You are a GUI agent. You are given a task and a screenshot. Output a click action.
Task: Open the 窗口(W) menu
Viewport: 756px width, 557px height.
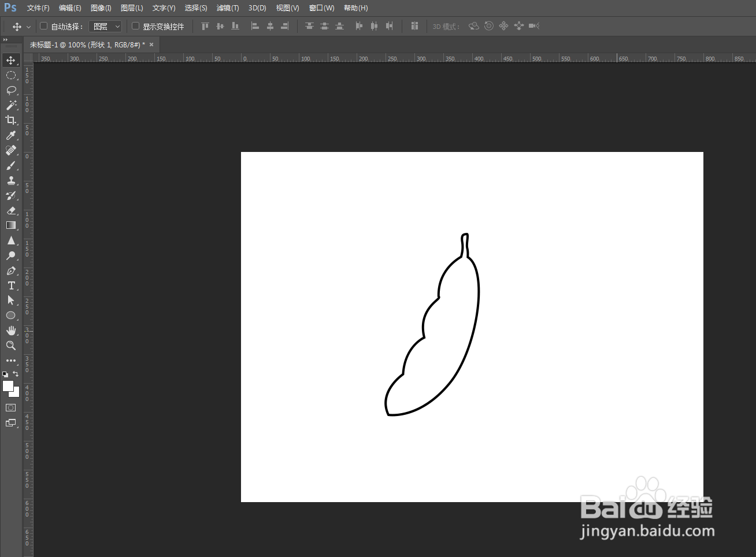click(321, 8)
